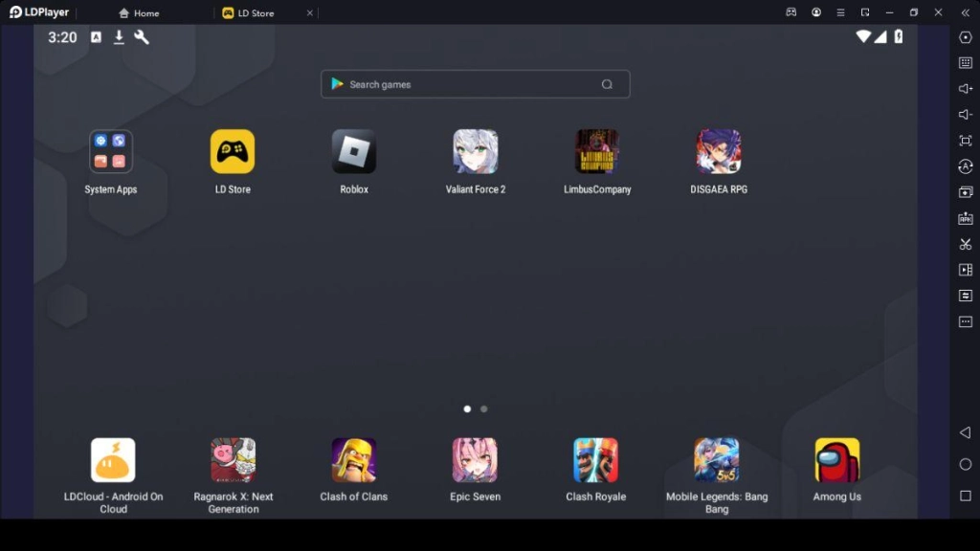Launch Roblox
The height and width of the screenshot is (551, 980).
click(353, 151)
